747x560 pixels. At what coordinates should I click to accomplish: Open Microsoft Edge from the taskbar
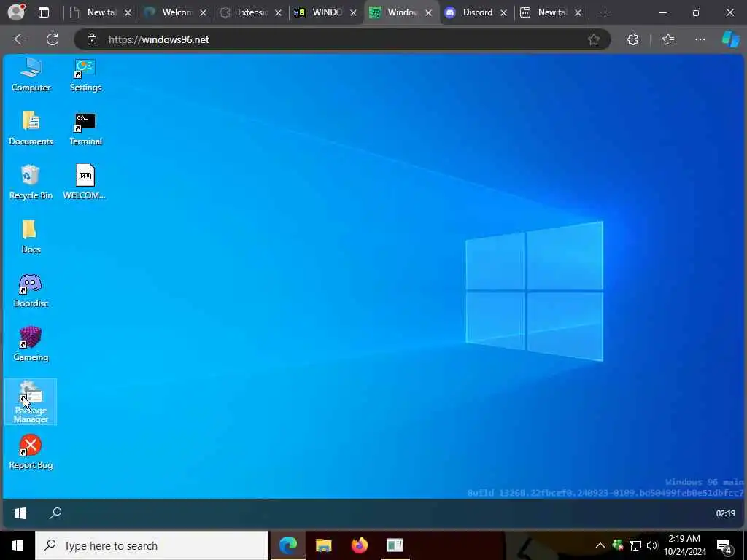click(x=287, y=545)
